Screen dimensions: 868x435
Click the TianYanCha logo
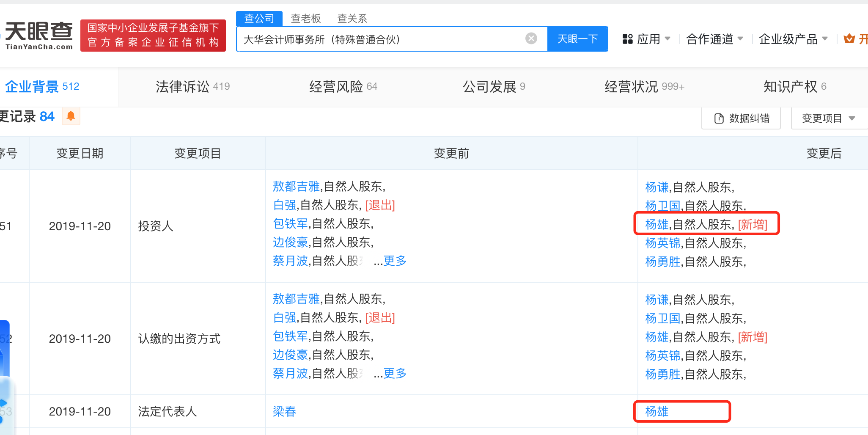[x=39, y=36]
